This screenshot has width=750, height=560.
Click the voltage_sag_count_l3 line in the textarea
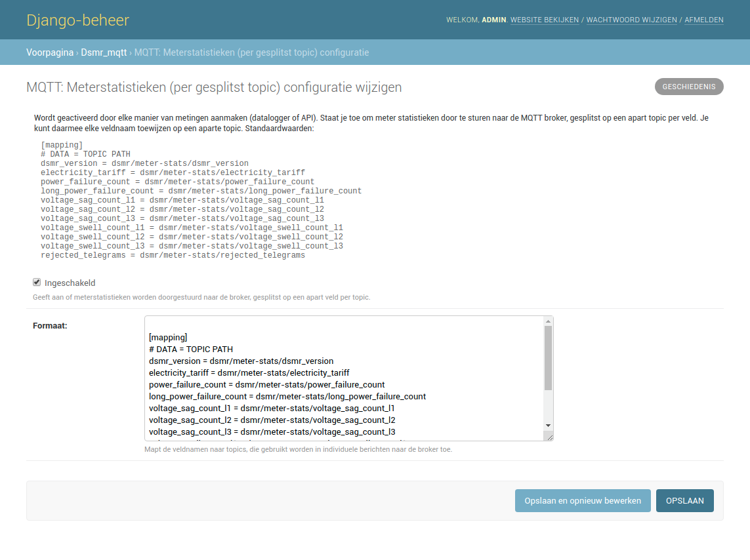point(272,432)
